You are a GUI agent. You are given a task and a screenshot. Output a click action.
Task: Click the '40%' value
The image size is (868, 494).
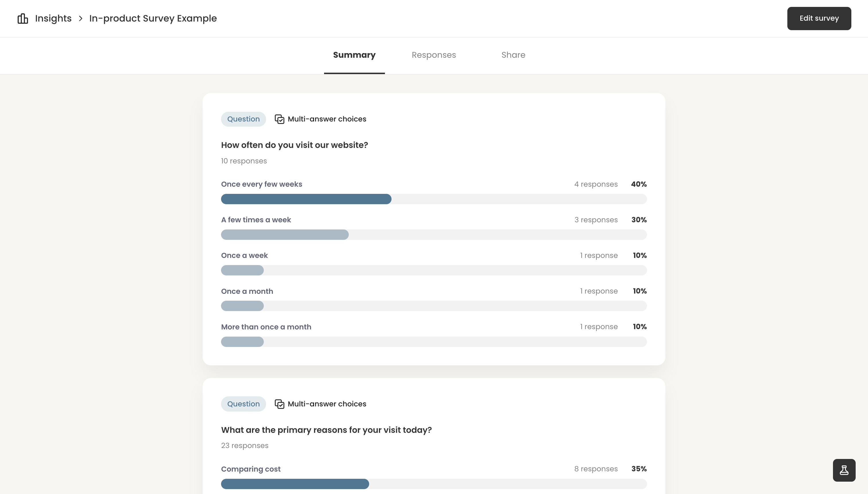(639, 184)
